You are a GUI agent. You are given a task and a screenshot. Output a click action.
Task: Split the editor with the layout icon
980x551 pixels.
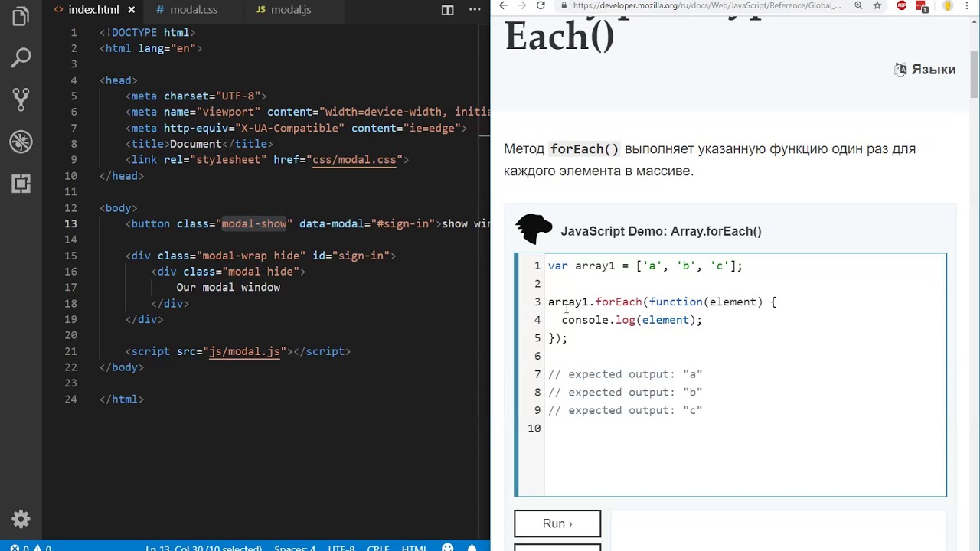448,10
